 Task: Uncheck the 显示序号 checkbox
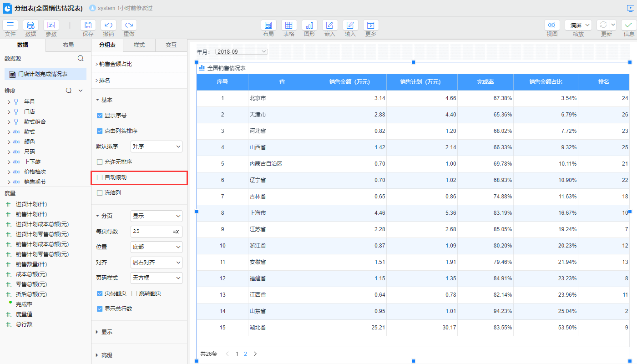click(100, 116)
